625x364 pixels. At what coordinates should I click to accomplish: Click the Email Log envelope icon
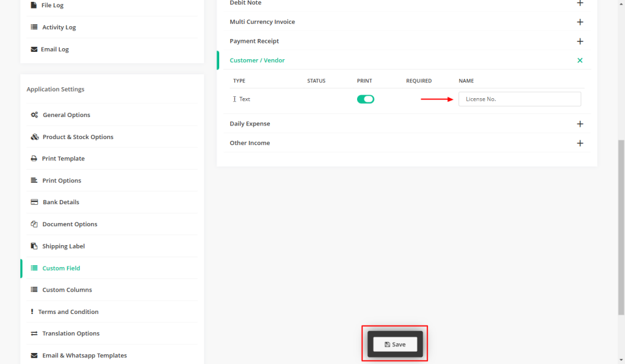pos(35,49)
